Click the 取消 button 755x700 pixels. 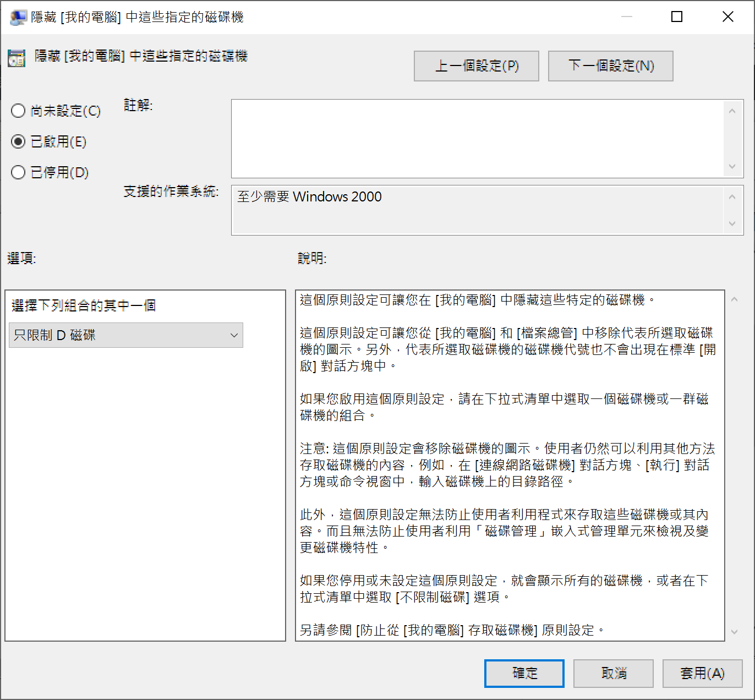tap(614, 674)
